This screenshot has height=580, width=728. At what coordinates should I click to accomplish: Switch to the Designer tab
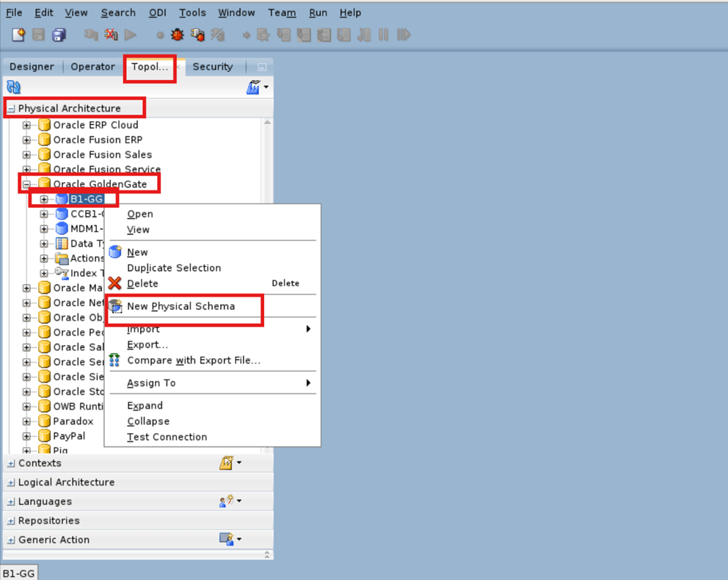click(32, 66)
